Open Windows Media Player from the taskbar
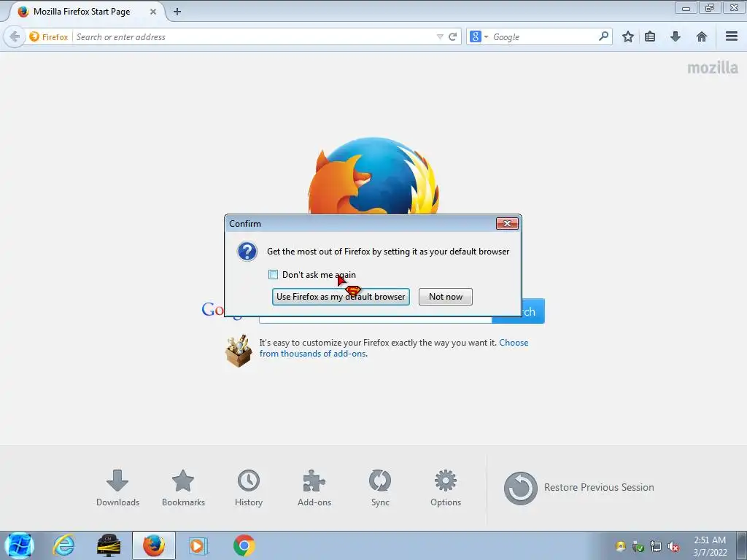This screenshot has width=747, height=560. (x=198, y=545)
